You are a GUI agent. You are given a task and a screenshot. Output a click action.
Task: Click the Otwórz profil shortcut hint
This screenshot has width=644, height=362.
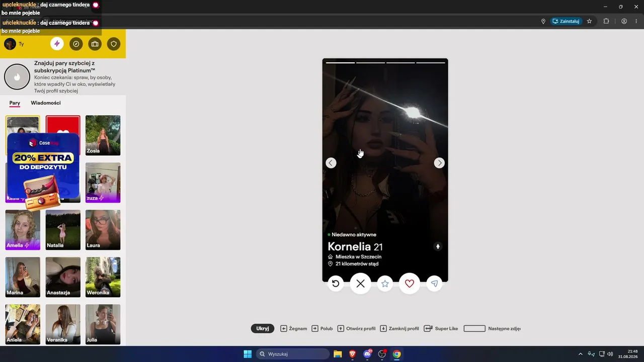click(x=357, y=328)
